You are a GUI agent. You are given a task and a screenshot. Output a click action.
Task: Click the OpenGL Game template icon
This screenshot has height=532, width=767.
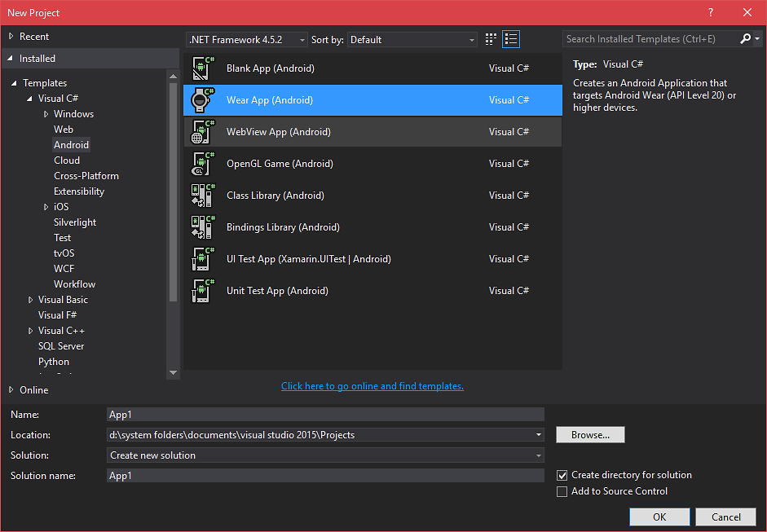point(203,164)
